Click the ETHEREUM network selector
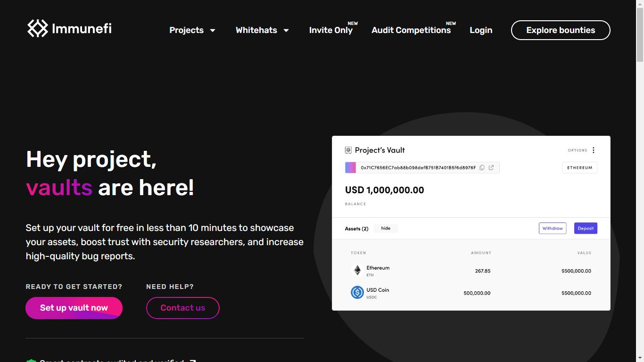This screenshot has width=644, height=362. (x=579, y=168)
